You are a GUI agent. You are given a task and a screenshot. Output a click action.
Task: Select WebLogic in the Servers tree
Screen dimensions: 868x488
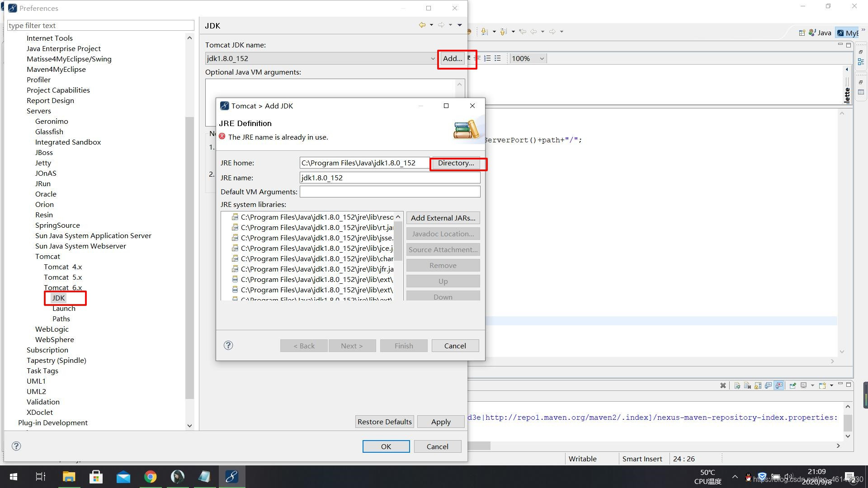pyautogui.click(x=52, y=329)
